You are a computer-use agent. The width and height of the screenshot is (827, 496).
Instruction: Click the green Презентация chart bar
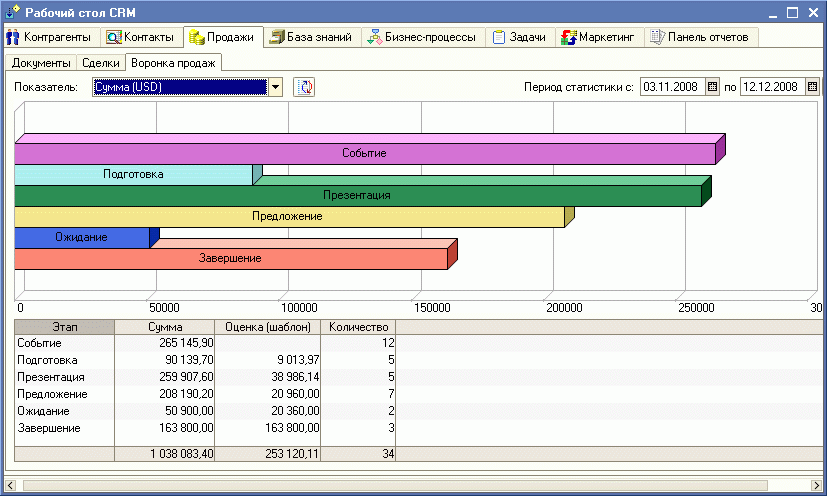pos(356,195)
